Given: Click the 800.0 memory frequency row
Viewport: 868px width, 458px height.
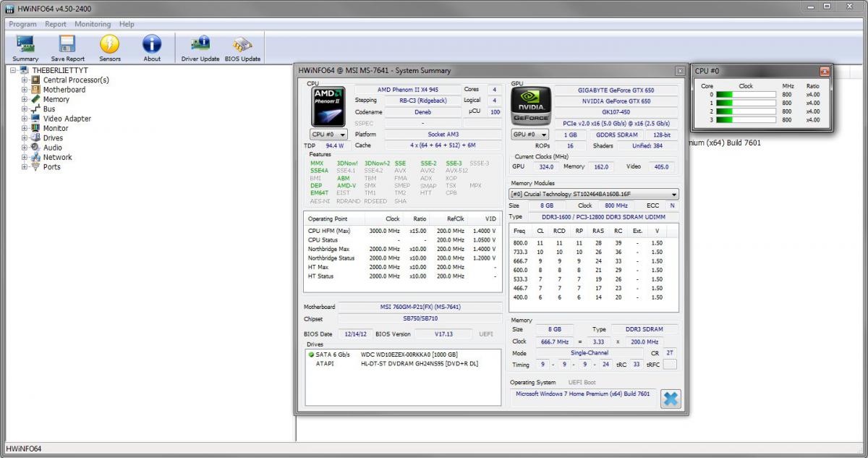Looking at the screenshot, I should pos(594,243).
